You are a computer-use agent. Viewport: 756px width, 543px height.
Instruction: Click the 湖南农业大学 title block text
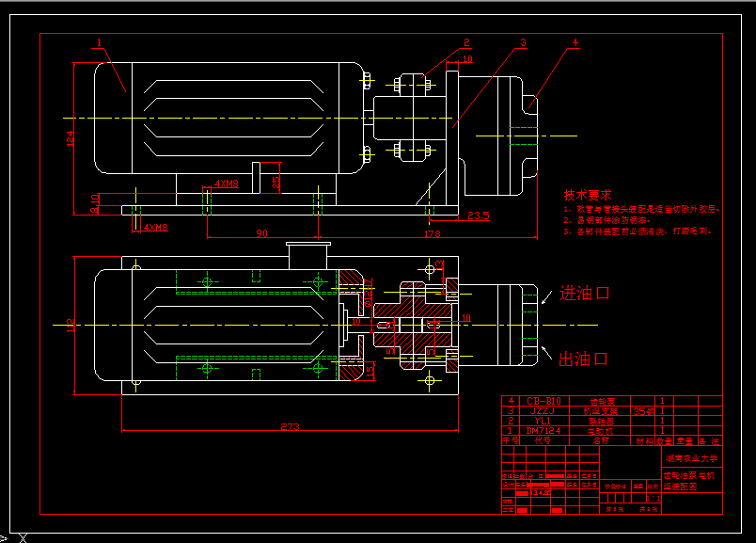pyautogui.click(x=692, y=458)
